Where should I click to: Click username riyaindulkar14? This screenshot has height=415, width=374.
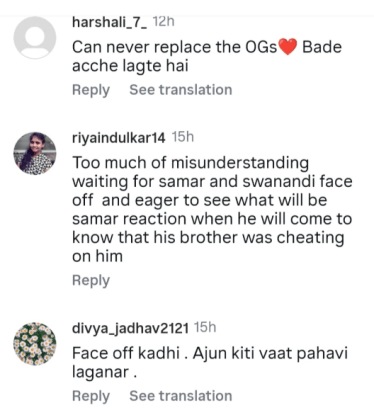pyautogui.click(x=119, y=137)
